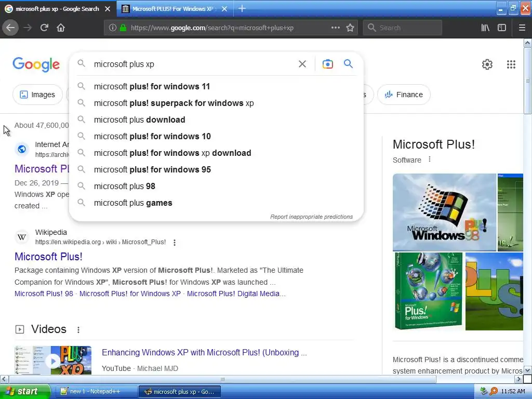Choose suggestion microsoft plus! for windows 11

(216, 87)
